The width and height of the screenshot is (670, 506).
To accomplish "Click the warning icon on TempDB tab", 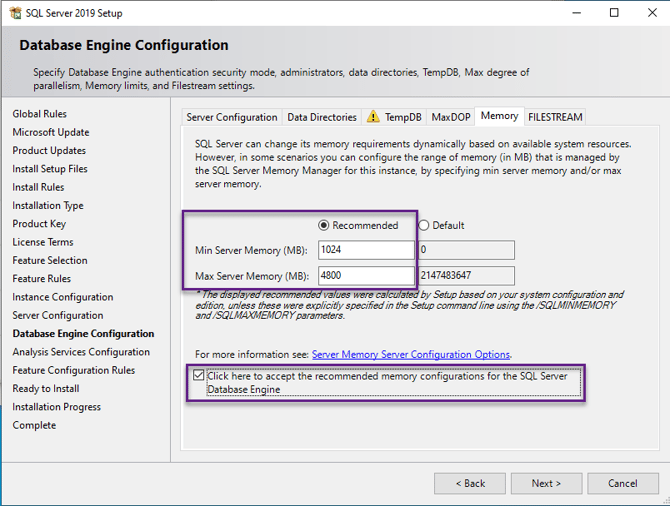I will [x=373, y=117].
